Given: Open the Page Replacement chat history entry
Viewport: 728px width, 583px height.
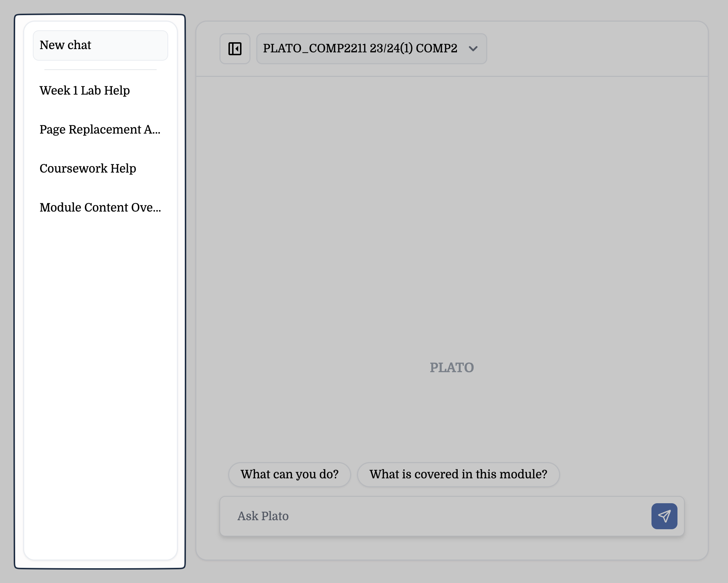Looking at the screenshot, I should pos(100,129).
